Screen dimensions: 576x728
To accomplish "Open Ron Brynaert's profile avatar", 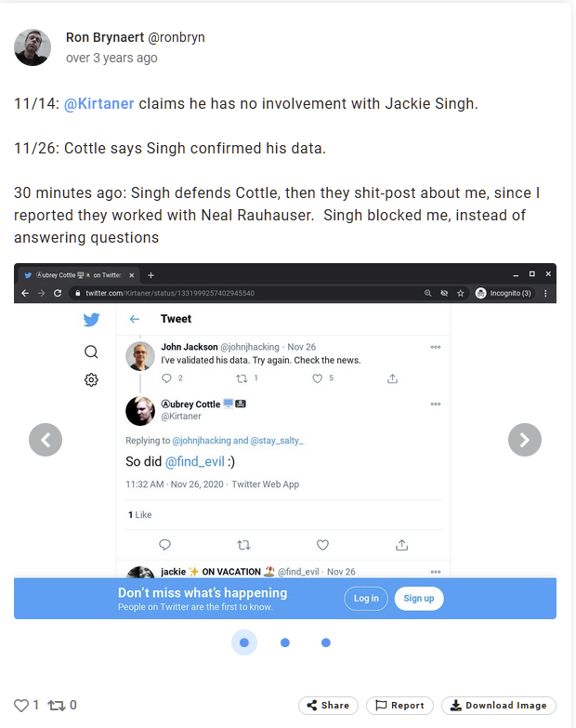I will click(x=33, y=47).
